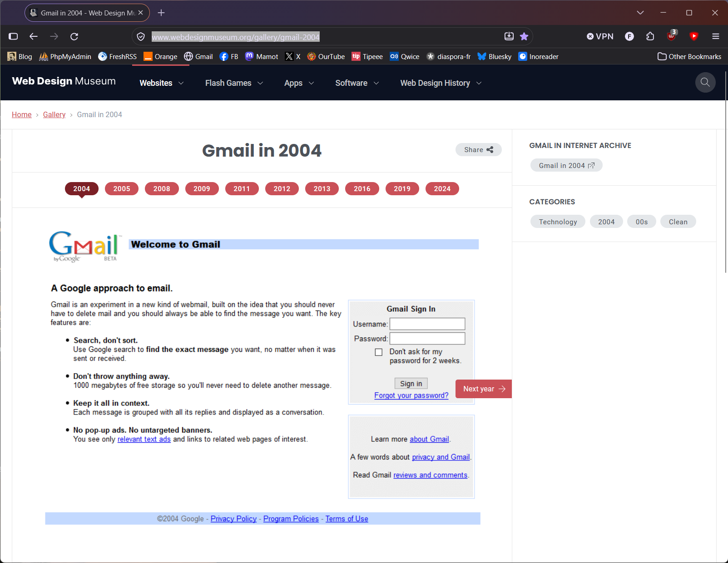Image resolution: width=728 pixels, height=563 pixels.
Task: Select the active 2004 year tab
Action: 82,189
